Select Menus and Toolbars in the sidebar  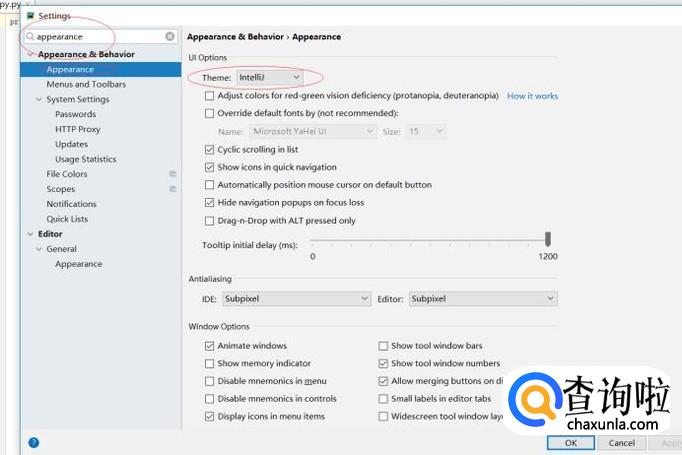coord(86,84)
